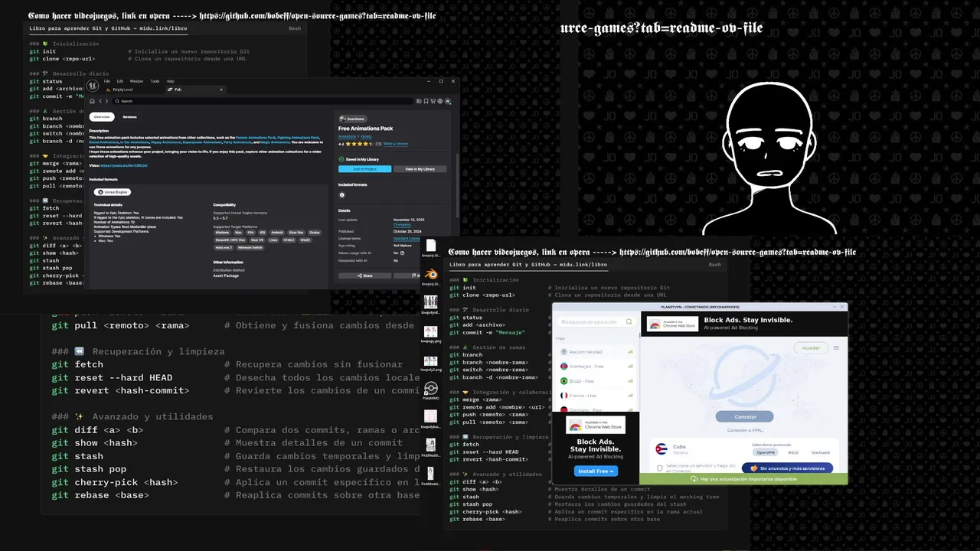Select the IKEv2 protocol
Viewport: 980px width, 551px height.
[793, 452]
